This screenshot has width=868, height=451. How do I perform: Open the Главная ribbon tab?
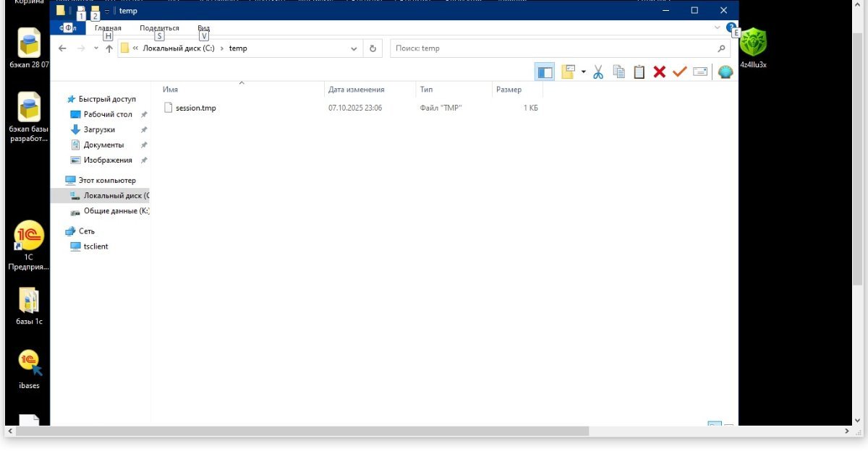tap(108, 28)
